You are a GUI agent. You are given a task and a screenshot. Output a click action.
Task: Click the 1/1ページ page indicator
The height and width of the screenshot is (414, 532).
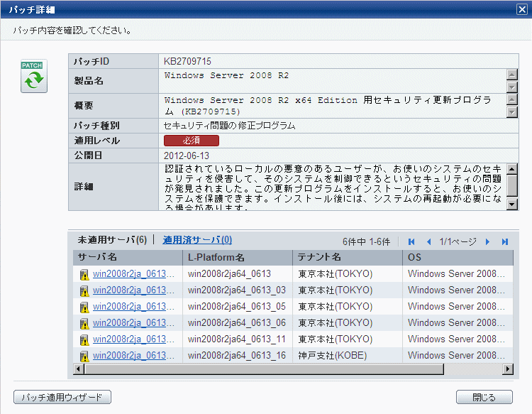pos(458,242)
